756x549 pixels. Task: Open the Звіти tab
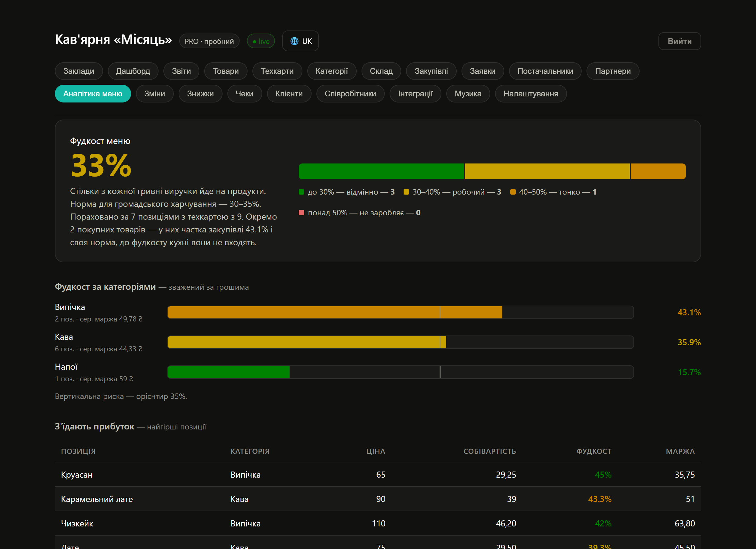tap(181, 71)
